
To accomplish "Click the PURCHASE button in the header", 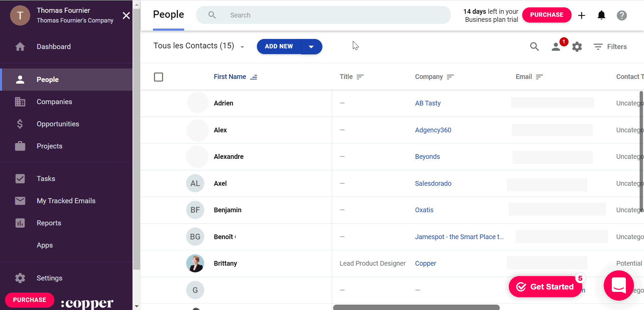I will click(x=547, y=15).
